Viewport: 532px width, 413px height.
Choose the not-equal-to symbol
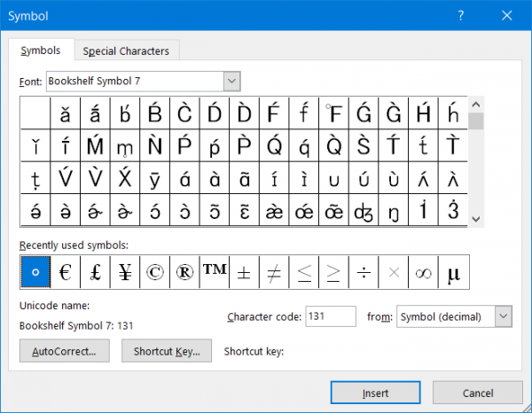pos(274,273)
